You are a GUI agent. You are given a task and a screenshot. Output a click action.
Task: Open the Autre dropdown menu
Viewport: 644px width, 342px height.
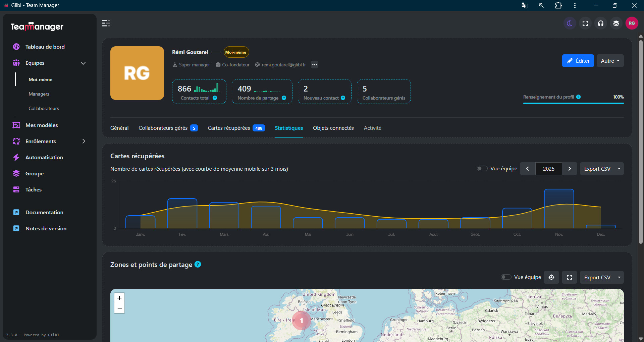point(610,61)
